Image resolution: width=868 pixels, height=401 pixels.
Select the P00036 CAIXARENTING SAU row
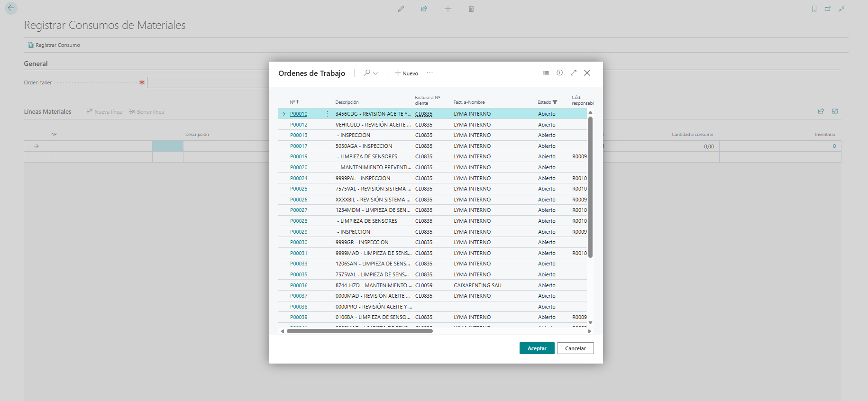click(432, 285)
